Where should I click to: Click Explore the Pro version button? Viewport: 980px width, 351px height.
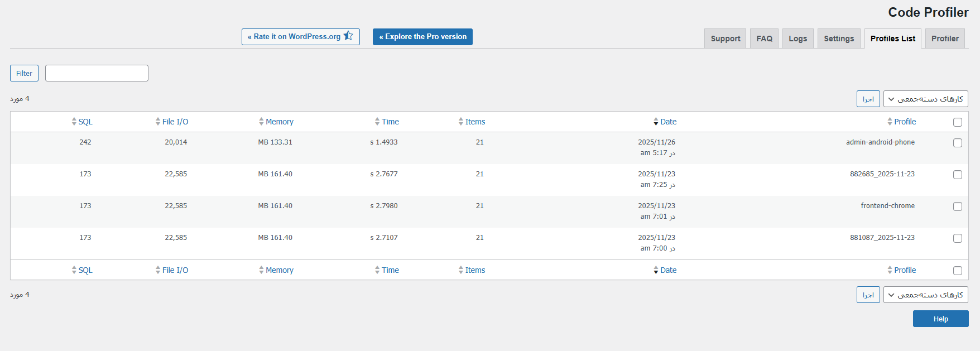(x=422, y=37)
